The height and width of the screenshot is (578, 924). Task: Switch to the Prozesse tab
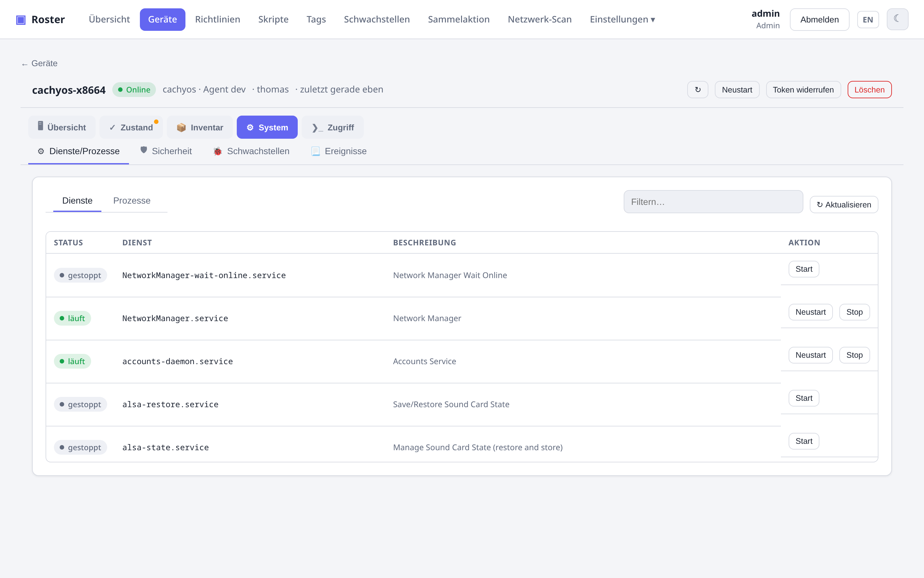pos(132,201)
